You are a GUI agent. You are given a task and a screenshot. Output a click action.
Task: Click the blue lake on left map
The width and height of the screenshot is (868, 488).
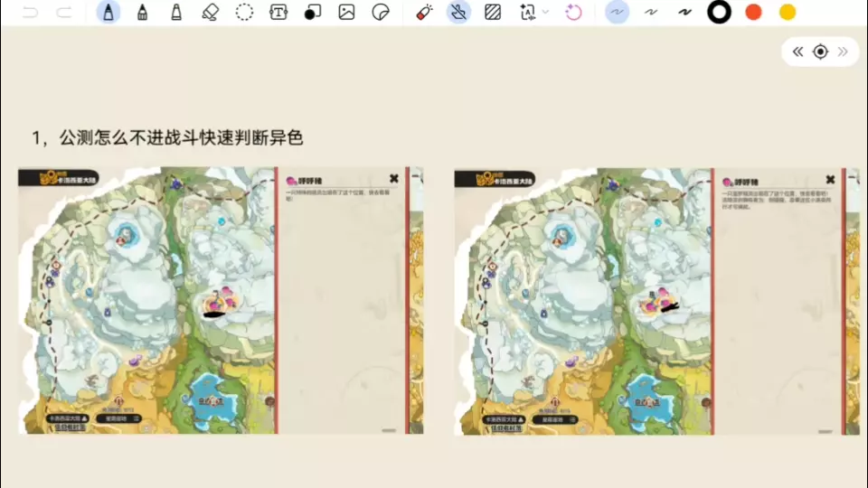(x=212, y=400)
